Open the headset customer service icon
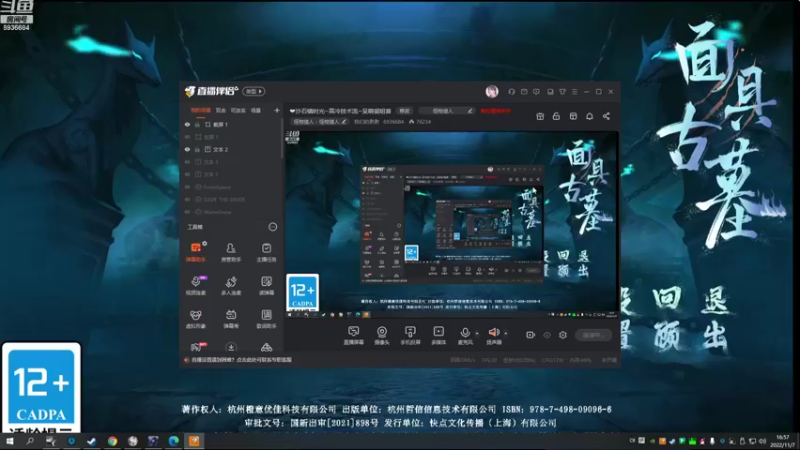This screenshot has height=450, width=800. point(511,92)
